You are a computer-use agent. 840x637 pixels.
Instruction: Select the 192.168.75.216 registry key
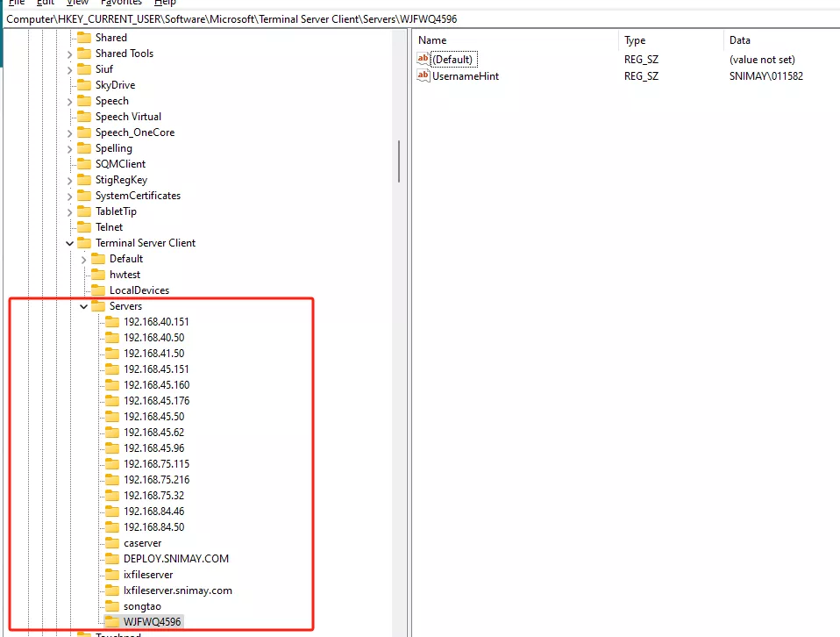click(x=156, y=480)
